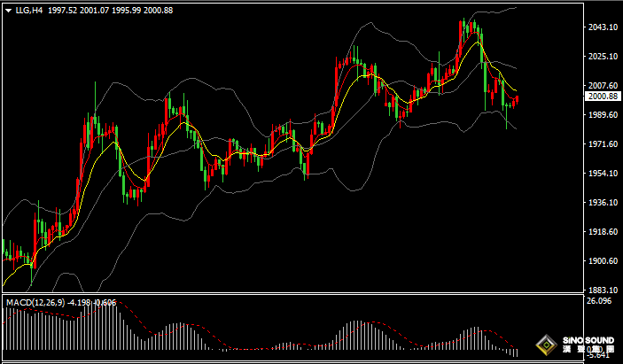Click the 1918.60 price axis label
Image resolution: width=623 pixels, height=364 pixels.
pyautogui.click(x=603, y=232)
